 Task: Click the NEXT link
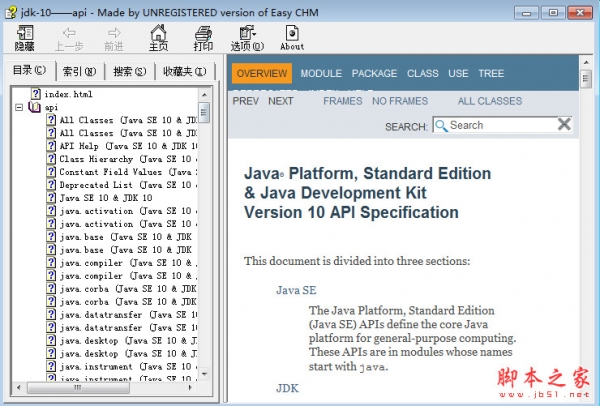(x=280, y=101)
